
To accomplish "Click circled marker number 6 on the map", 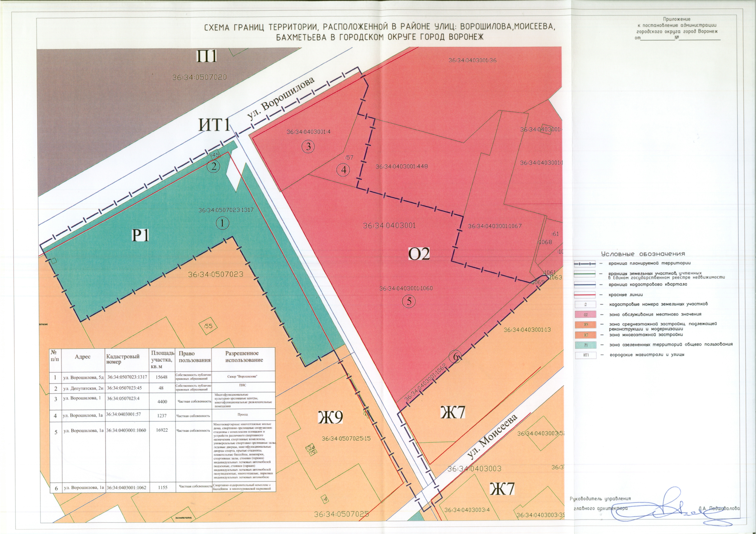I will pos(456,357).
